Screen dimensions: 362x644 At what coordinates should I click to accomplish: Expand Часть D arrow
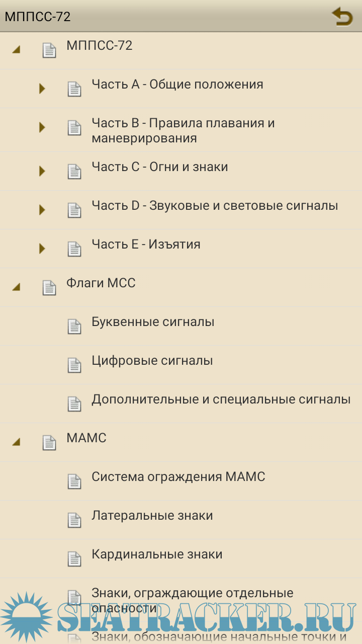tap(42, 210)
